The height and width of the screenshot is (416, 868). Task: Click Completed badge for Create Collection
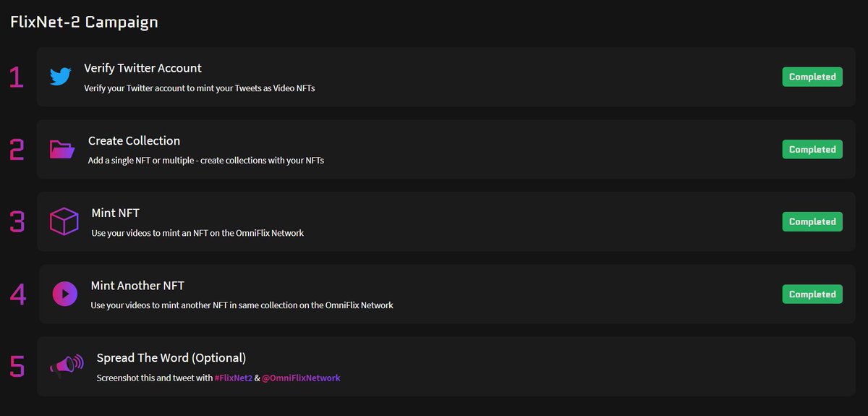pos(812,149)
